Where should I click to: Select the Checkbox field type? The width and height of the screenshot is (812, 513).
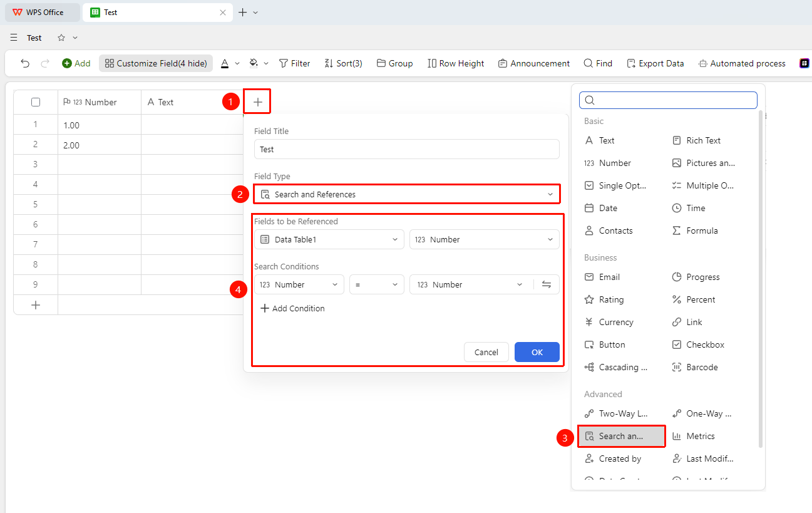[x=698, y=345]
